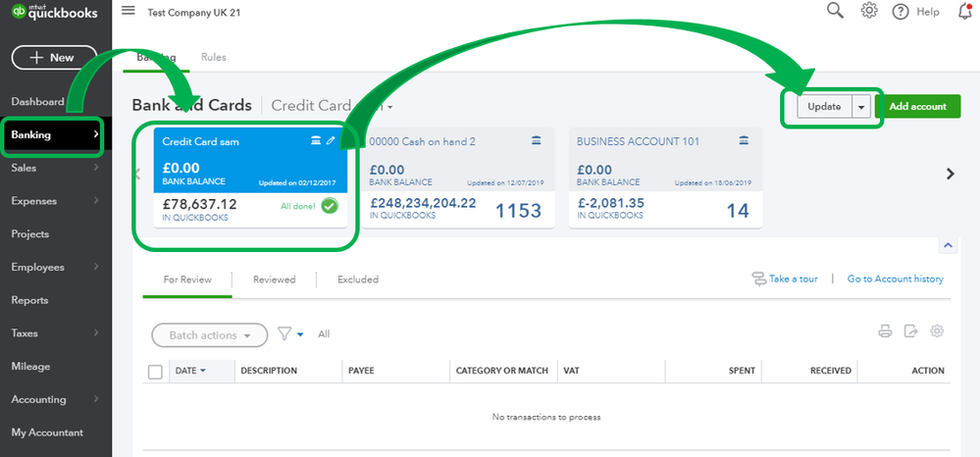Expand the Employees menu chevron
This screenshot has height=457, width=980.
point(96,267)
